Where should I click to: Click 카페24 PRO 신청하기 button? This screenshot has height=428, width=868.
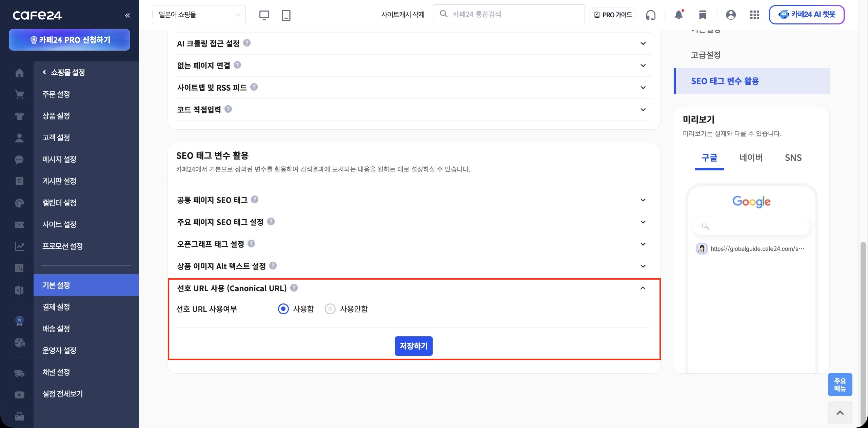[x=70, y=40]
